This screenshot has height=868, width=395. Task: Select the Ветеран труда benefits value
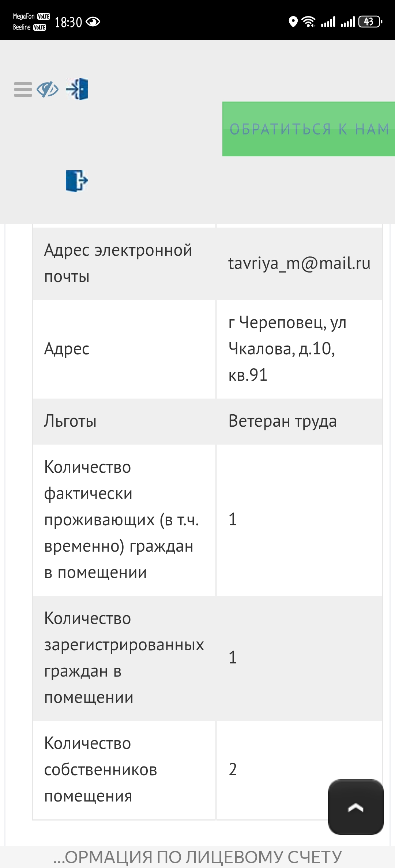coord(282,421)
